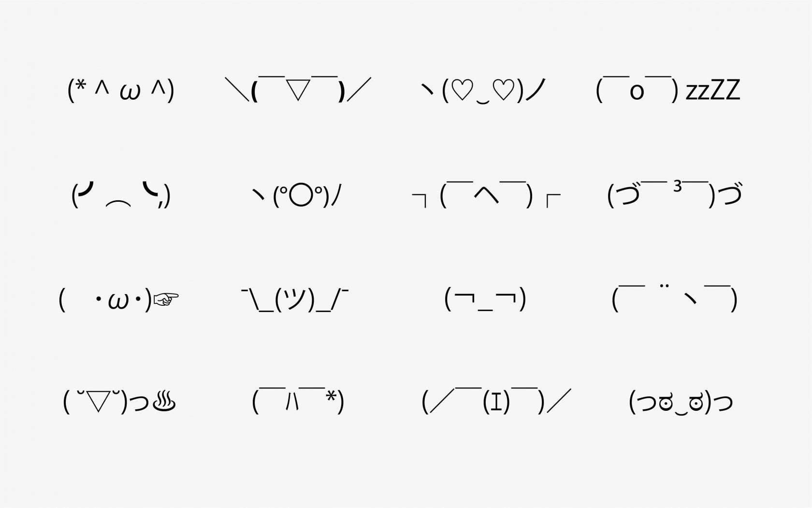Select the cat face emoticon (* ^ ω ^)
Viewport: 812px width, 508px height.
click(x=121, y=90)
